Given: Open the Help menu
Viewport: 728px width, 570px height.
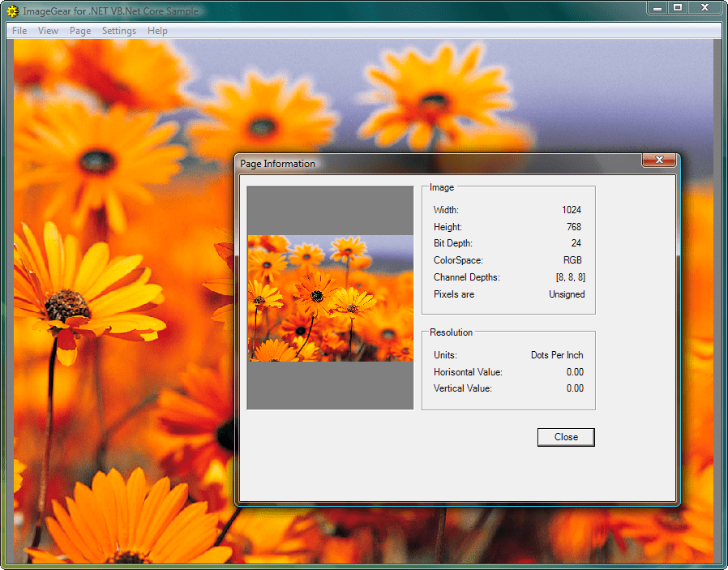Looking at the screenshot, I should pyautogui.click(x=157, y=30).
